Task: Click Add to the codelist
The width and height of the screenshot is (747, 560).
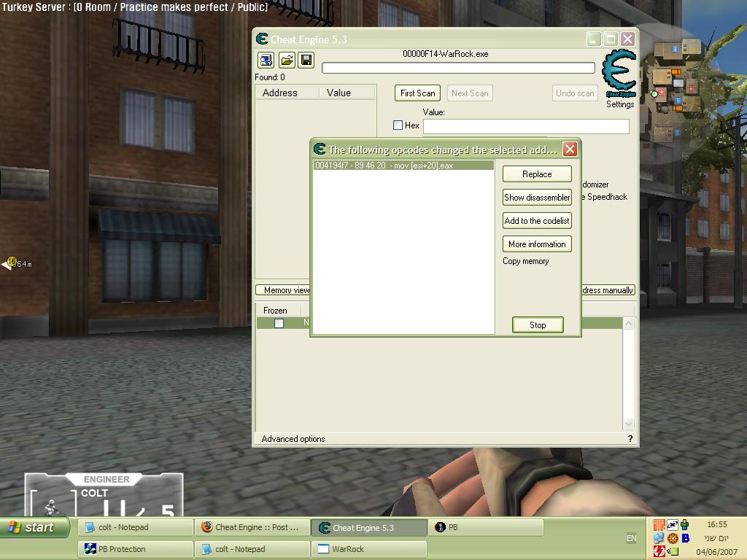Action: (x=537, y=220)
